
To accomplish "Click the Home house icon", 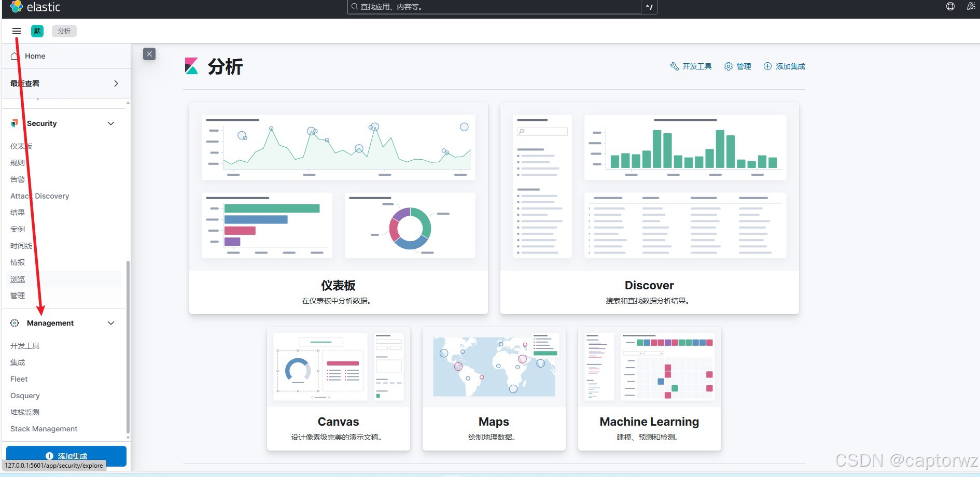I will [x=15, y=56].
